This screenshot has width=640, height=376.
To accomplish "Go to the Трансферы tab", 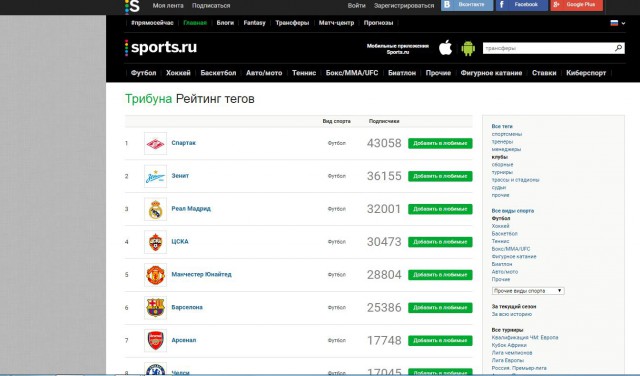I will coord(292,23).
